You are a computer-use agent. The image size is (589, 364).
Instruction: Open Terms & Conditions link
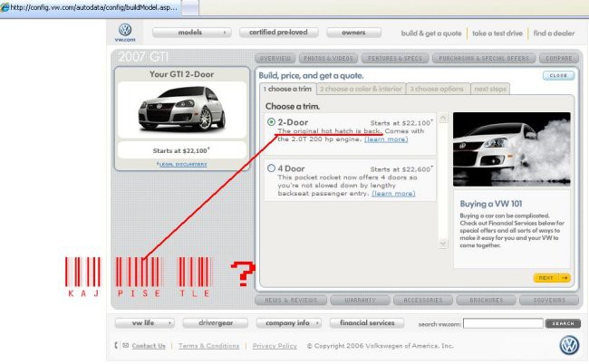(x=208, y=346)
